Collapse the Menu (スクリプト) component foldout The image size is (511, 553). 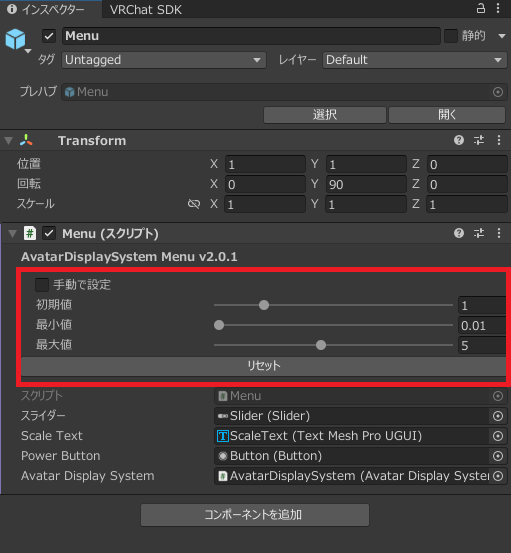(12, 233)
